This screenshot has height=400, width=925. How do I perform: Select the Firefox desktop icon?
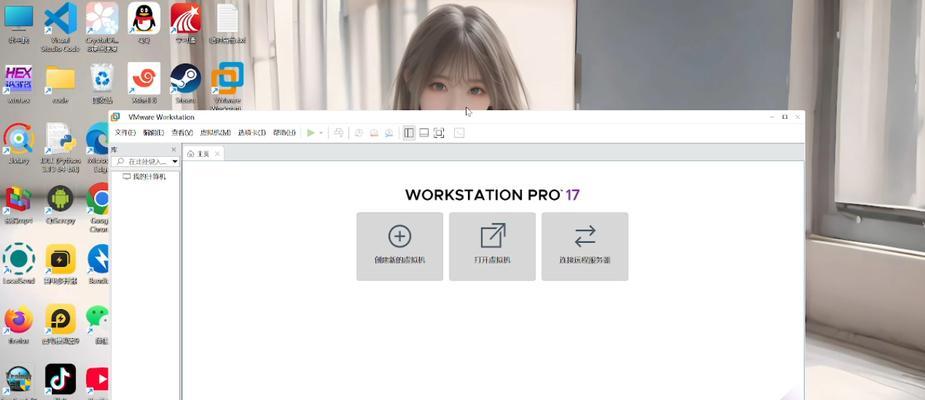(x=19, y=323)
